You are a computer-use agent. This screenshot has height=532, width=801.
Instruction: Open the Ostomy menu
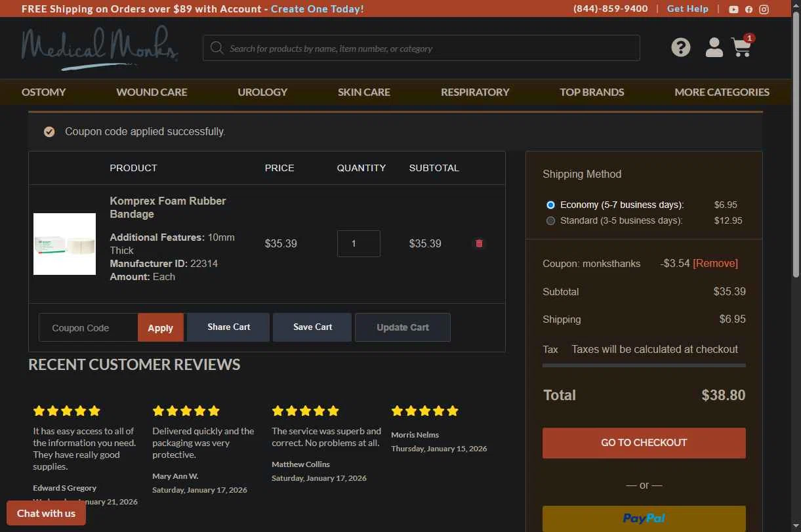pos(43,92)
